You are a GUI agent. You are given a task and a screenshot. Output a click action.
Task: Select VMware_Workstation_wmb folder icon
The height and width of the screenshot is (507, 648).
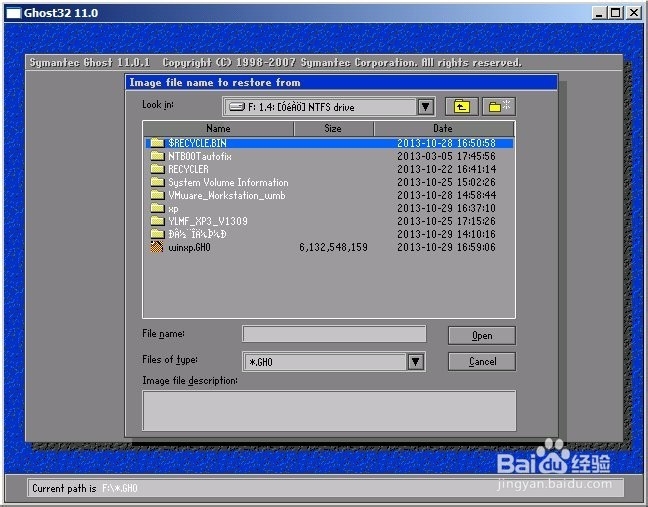pos(157,195)
